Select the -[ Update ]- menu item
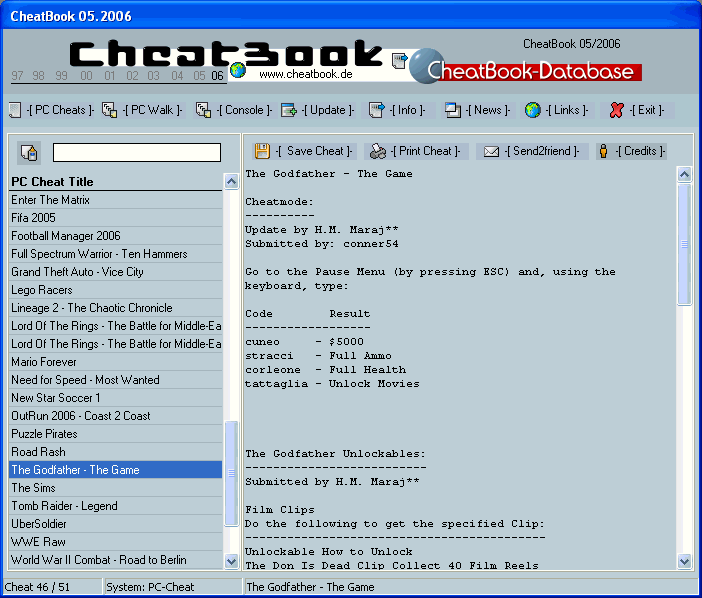The height and width of the screenshot is (598, 702). point(328,110)
